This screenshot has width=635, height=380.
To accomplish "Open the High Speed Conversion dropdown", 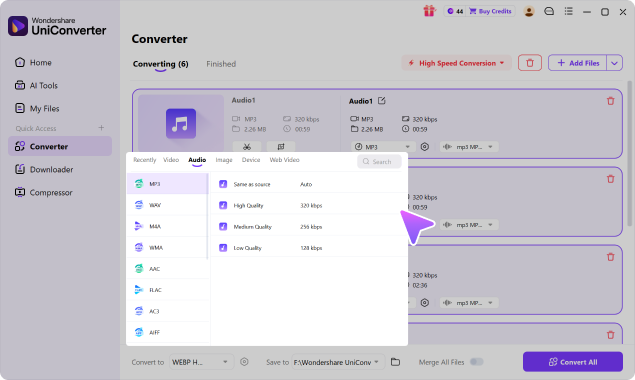I will [456, 63].
